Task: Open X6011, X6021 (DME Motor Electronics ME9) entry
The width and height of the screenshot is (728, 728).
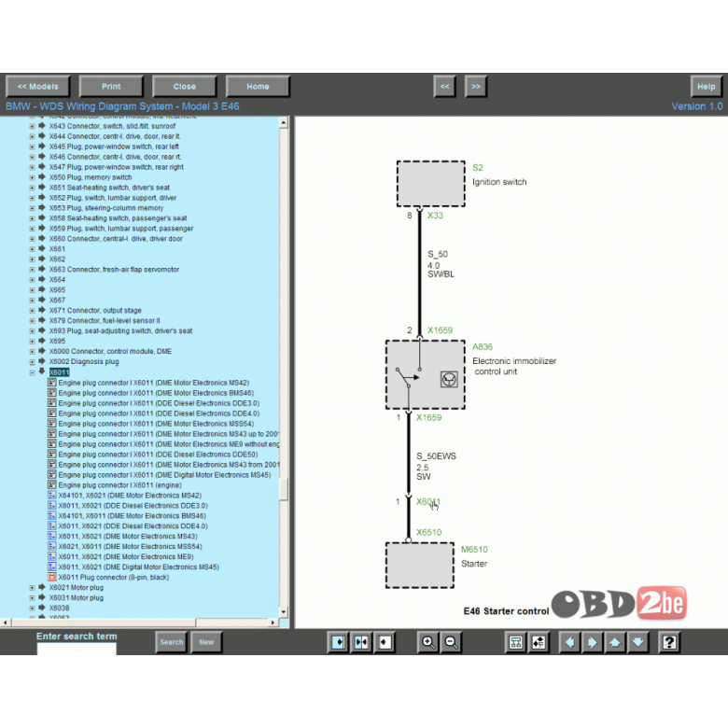Action: point(126,556)
